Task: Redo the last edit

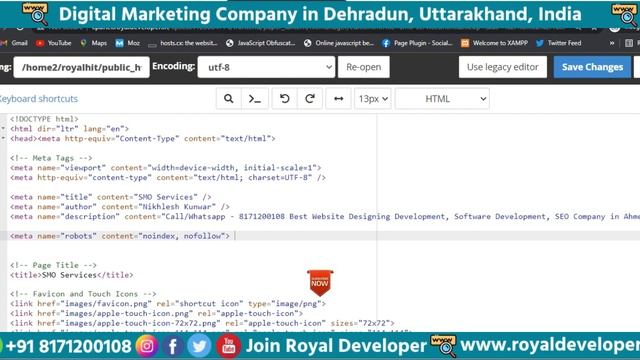Action: click(x=310, y=99)
